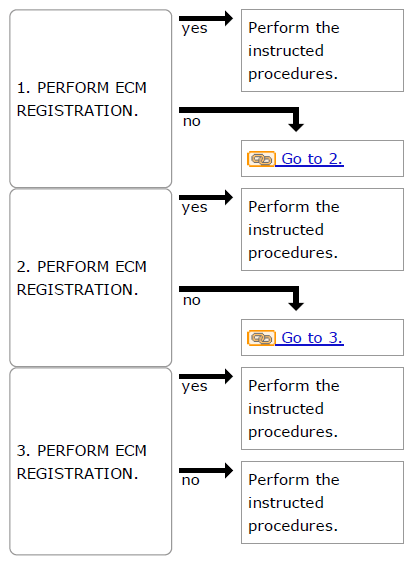Click the yes arrow of step 3
The image size is (413, 565).
click(206, 377)
